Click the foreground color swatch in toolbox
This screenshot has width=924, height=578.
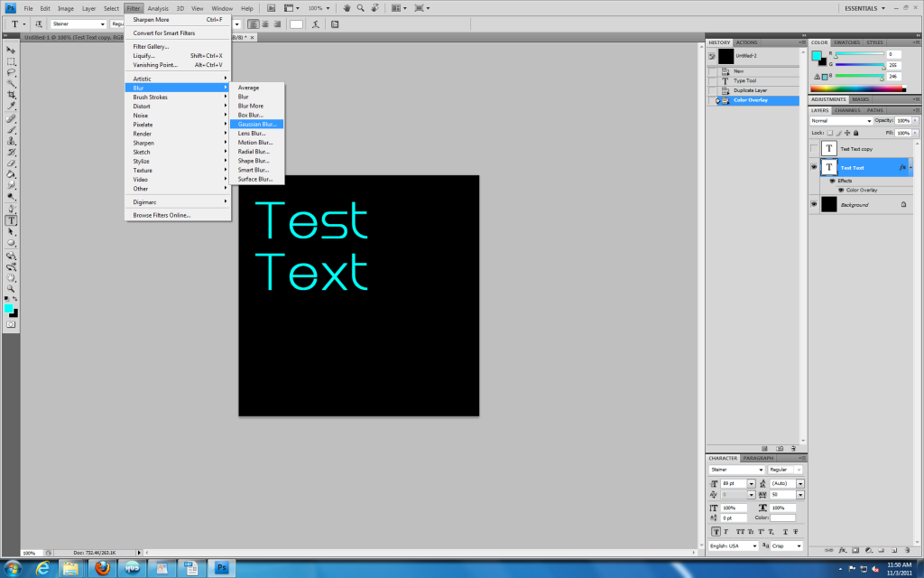click(x=8, y=309)
